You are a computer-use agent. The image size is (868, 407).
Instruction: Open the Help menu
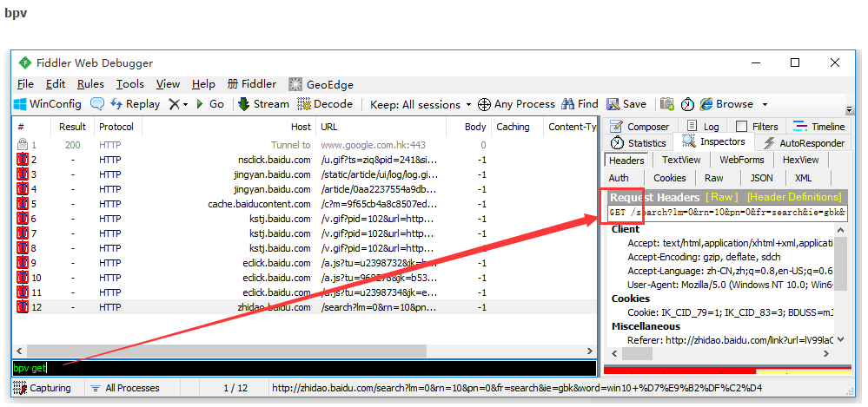point(203,84)
